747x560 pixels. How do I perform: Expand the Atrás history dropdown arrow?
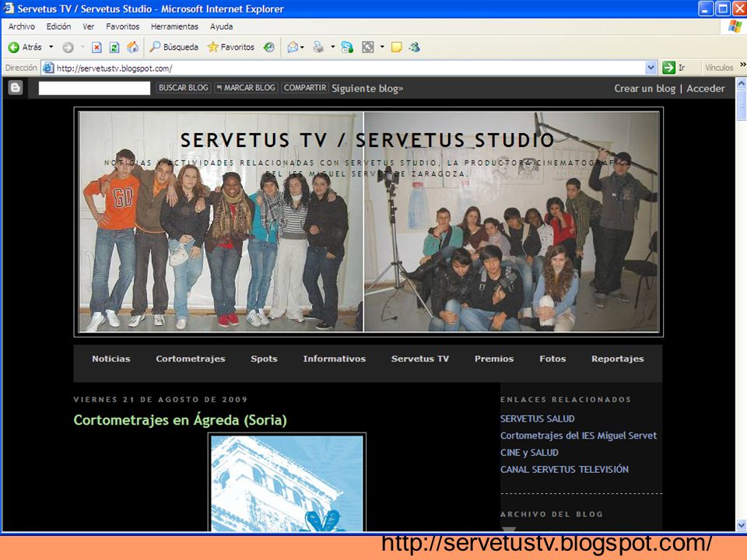(51, 47)
